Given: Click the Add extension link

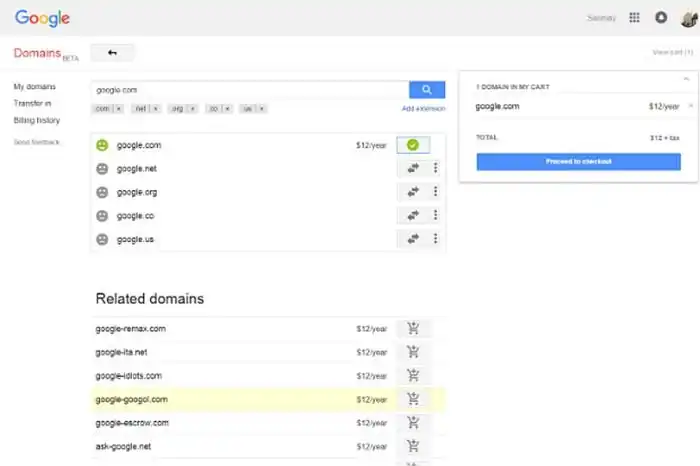Looking at the screenshot, I should click(x=423, y=108).
